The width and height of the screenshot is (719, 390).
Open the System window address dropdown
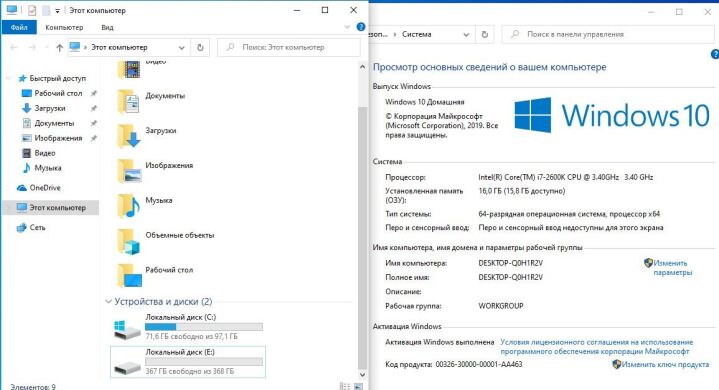[x=466, y=34]
